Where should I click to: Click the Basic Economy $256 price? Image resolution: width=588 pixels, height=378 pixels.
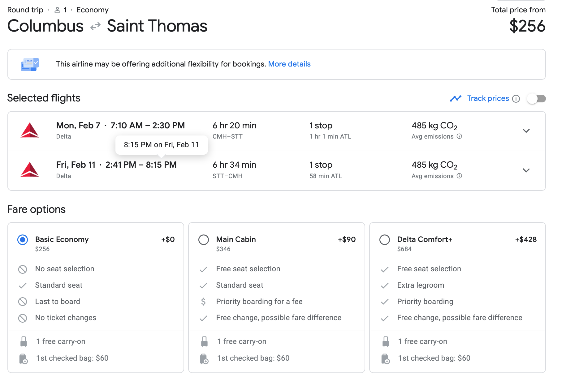(42, 249)
